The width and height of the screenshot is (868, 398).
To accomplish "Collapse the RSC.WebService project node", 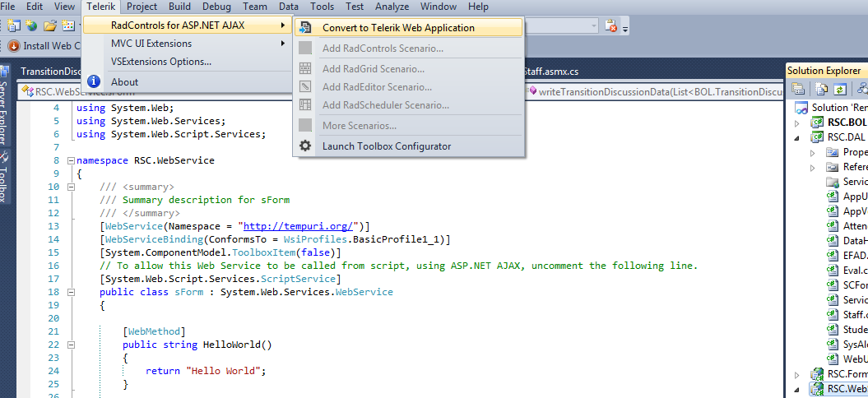I will point(797,389).
